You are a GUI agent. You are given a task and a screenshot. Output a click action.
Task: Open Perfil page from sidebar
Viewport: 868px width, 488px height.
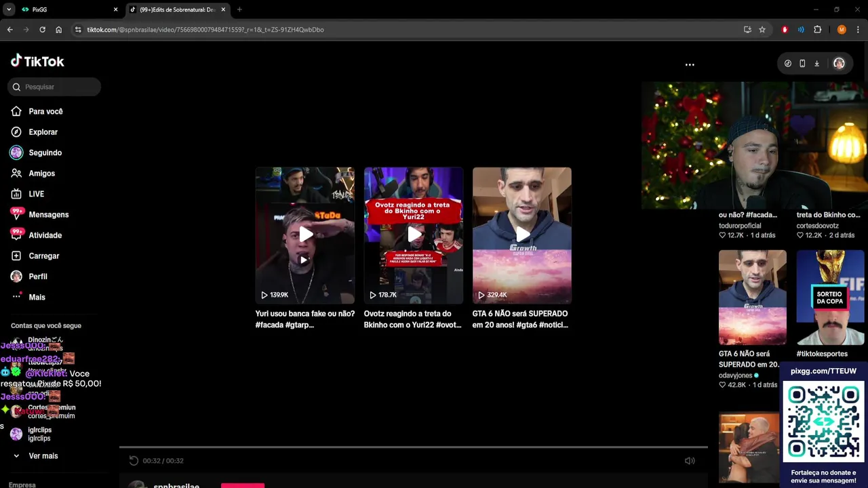tap(28, 277)
